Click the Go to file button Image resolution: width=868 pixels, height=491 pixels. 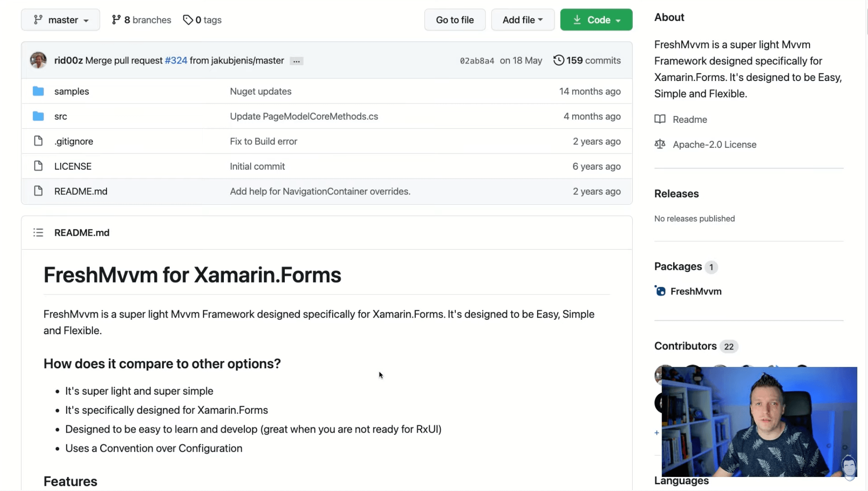coord(455,20)
